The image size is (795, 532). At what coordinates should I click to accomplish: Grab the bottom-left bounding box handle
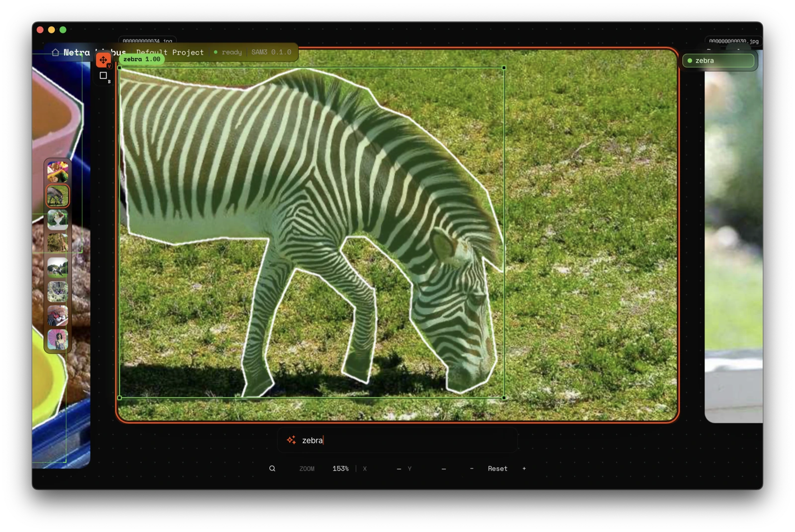(x=119, y=397)
